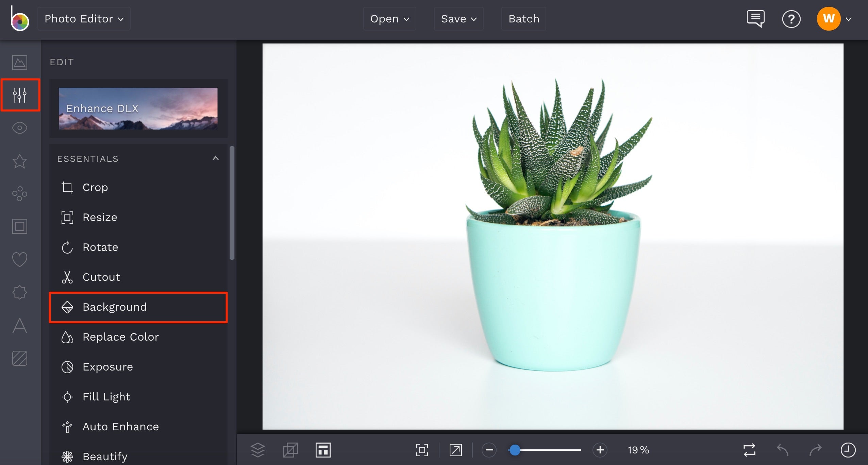Open the Save dropdown menu
This screenshot has height=465, width=868.
pos(458,19)
